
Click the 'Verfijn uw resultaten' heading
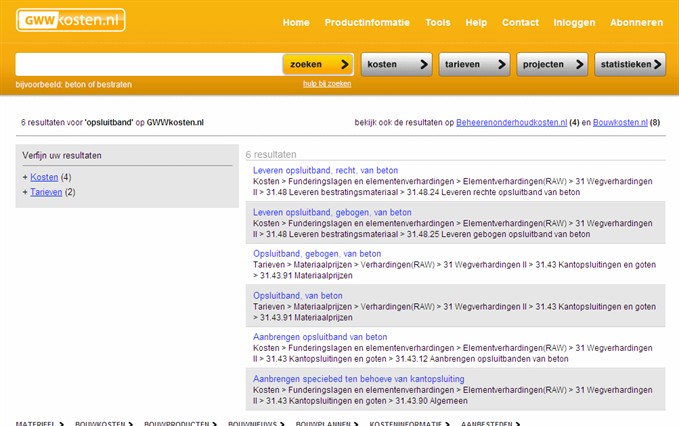pyautogui.click(x=62, y=155)
